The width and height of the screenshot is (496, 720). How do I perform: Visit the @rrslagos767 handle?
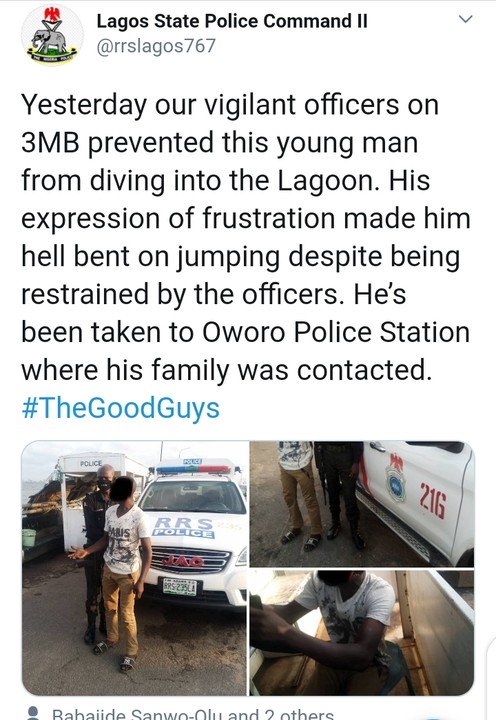156,46
